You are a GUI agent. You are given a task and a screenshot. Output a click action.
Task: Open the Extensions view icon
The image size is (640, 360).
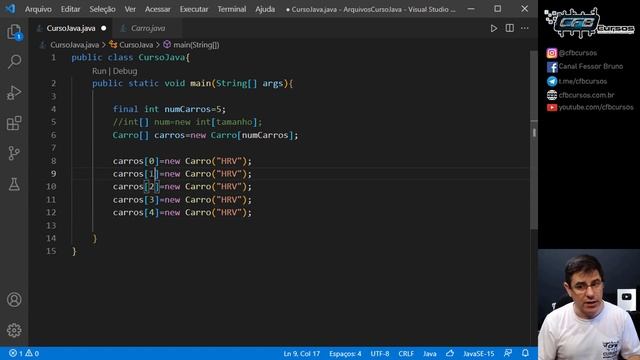[x=14, y=123]
